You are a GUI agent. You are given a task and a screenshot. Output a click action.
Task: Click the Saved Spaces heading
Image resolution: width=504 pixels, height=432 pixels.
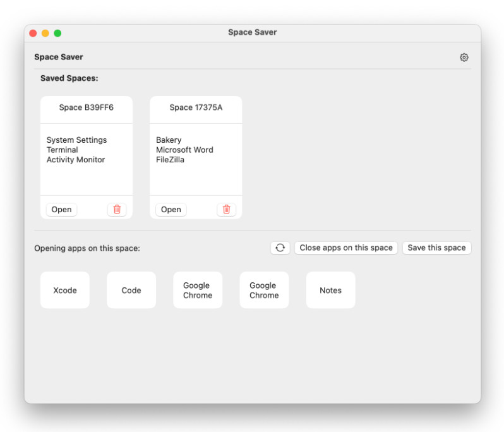(x=69, y=78)
